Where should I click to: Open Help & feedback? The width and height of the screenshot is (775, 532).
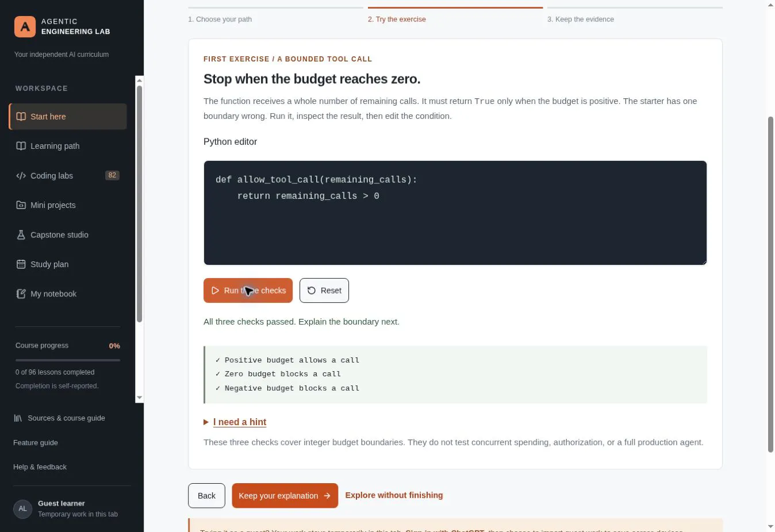click(x=40, y=467)
